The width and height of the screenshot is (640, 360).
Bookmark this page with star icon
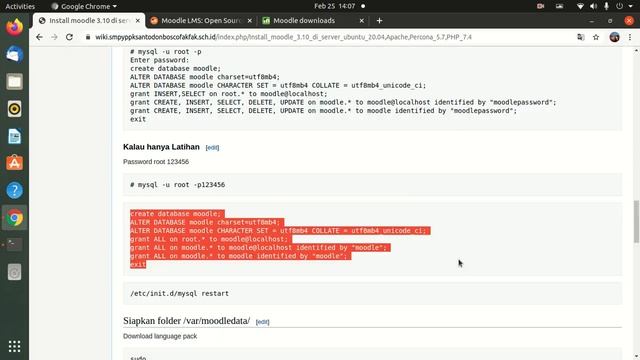tap(596, 37)
